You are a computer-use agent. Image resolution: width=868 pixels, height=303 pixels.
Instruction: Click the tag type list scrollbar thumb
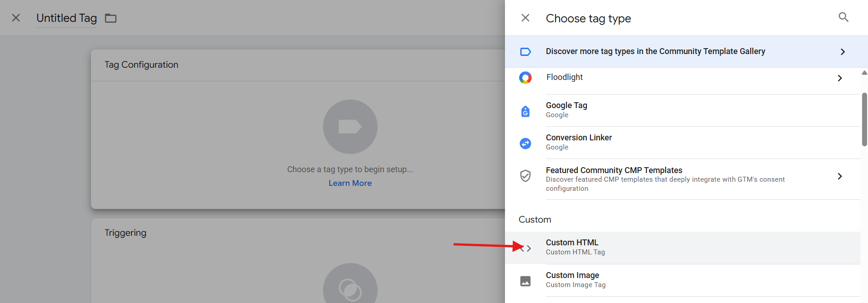864,119
